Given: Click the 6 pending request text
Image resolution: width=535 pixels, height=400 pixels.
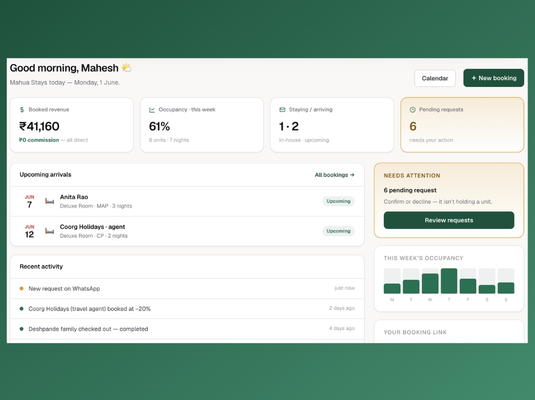Looking at the screenshot, I should pyautogui.click(x=410, y=190).
